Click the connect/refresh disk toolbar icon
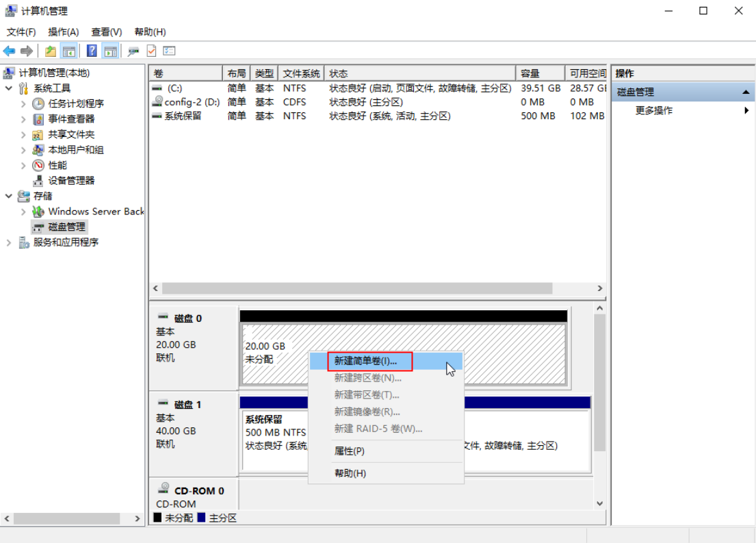Image resolution: width=756 pixels, height=543 pixels. (x=133, y=51)
